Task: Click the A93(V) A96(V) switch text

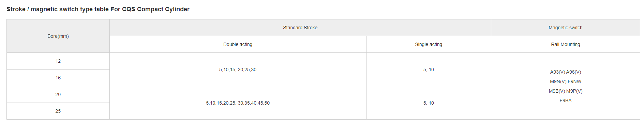Action: (565, 72)
